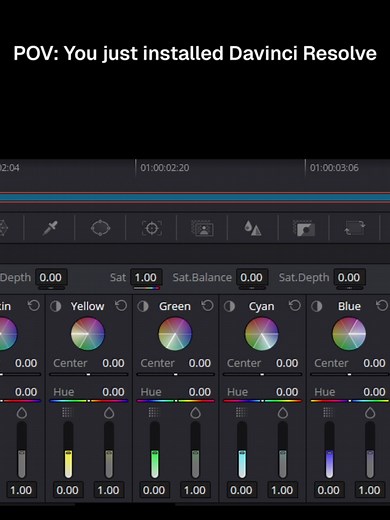The width and height of the screenshot is (390, 520).
Task: Click the Cyan density grid icon
Action: point(241,412)
